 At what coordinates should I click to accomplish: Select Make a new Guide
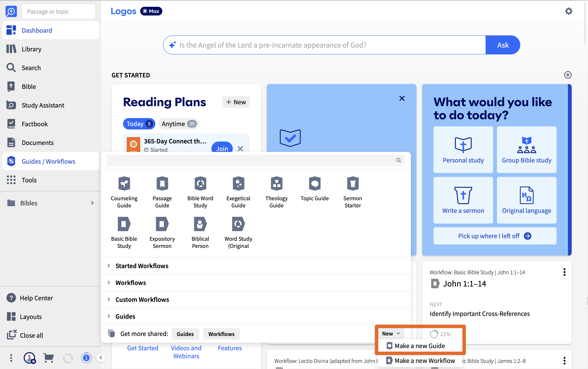tap(420, 346)
